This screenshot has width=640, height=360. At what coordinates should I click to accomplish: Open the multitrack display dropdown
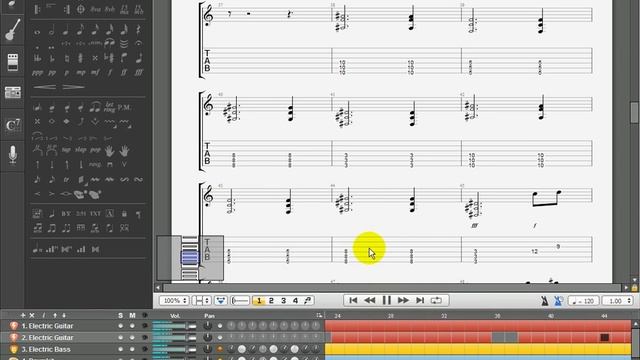tap(221, 301)
